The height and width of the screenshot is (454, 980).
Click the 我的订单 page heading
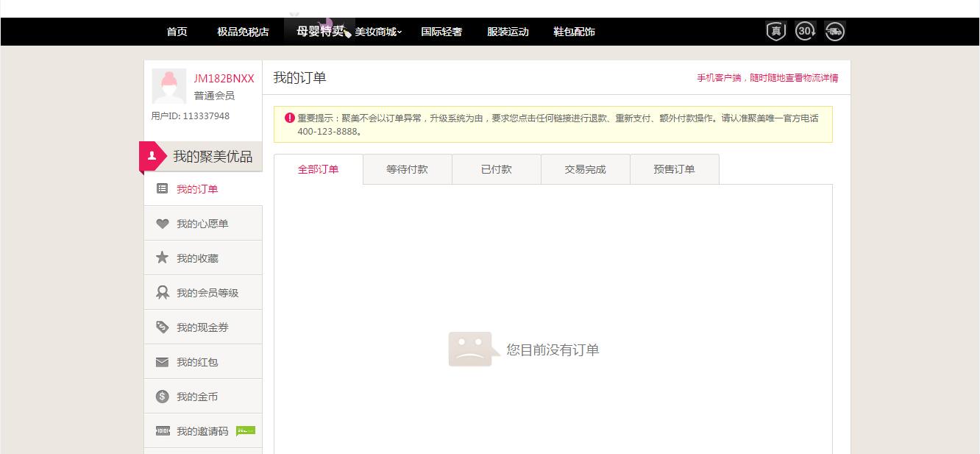click(x=299, y=78)
